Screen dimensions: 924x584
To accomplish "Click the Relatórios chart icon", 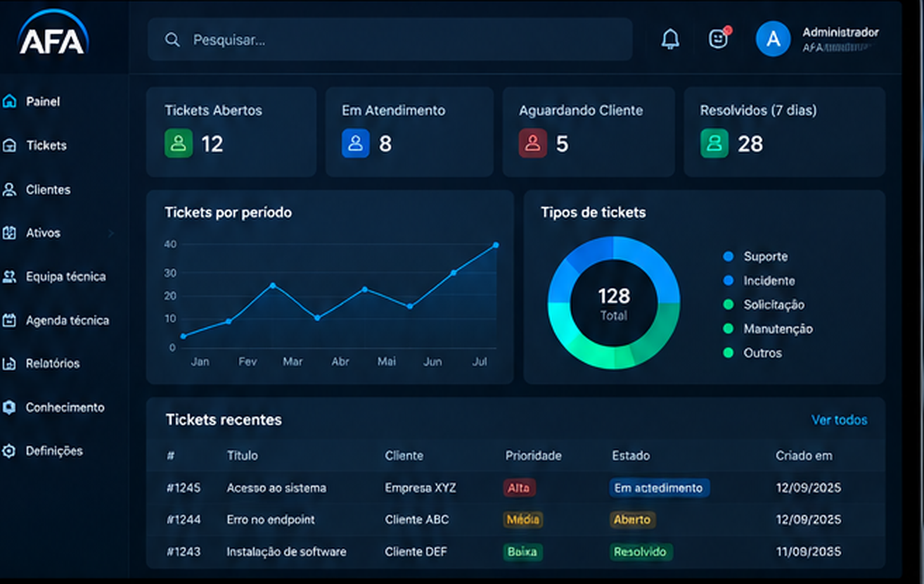I will point(9,364).
